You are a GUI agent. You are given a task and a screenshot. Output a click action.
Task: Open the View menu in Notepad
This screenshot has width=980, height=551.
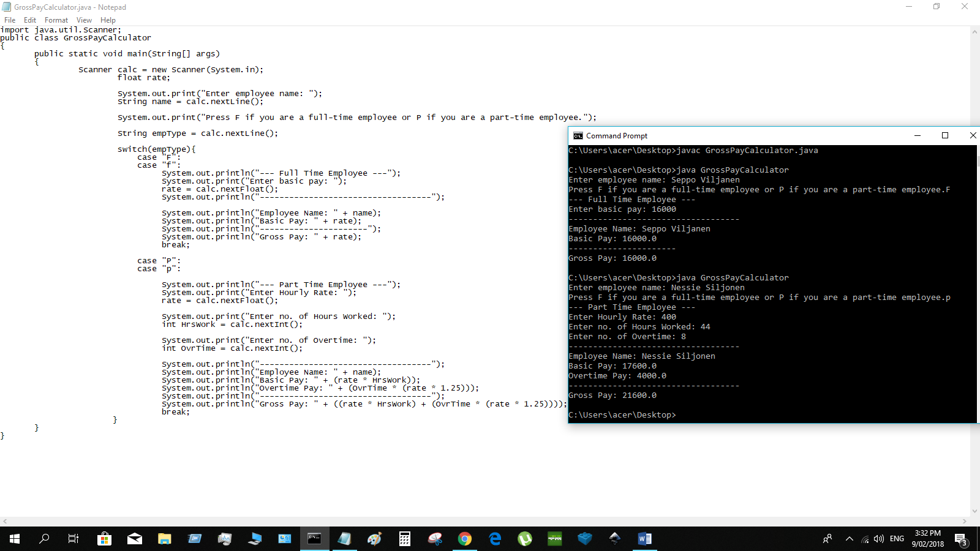pyautogui.click(x=84, y=20)
